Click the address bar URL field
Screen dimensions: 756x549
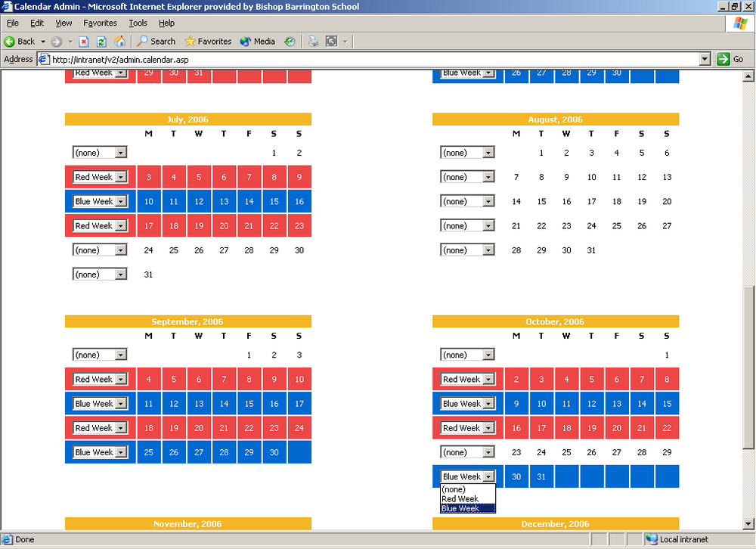click(369, 59)
